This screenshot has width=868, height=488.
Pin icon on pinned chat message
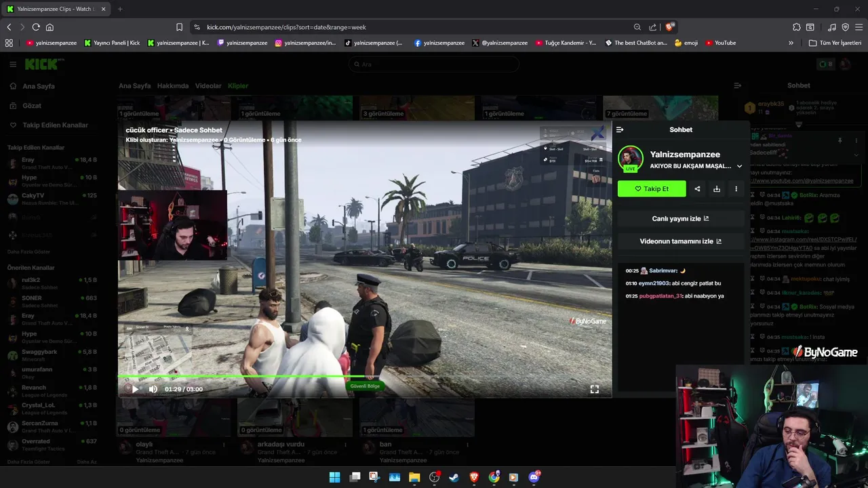coord(840,141)
